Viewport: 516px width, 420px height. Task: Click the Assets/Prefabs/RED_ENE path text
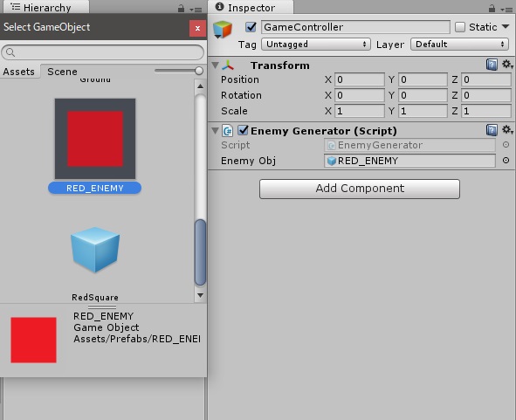pos(137,339)
